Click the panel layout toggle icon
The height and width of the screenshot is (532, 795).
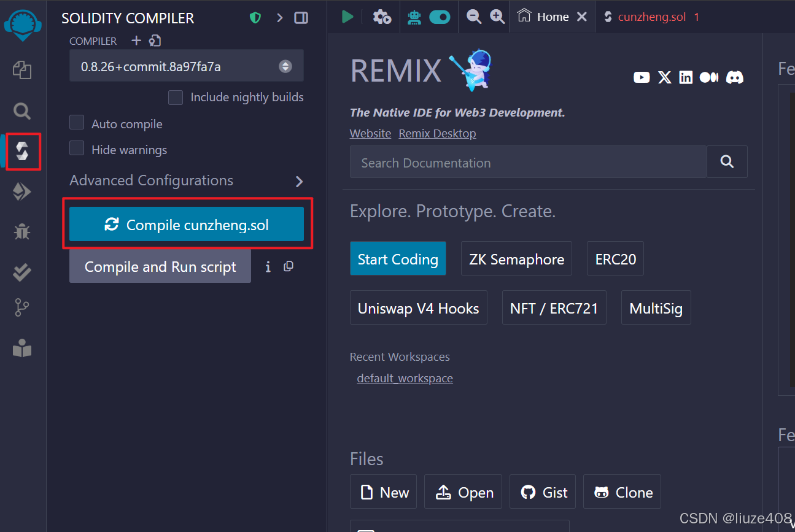click(x=301, y=18)
